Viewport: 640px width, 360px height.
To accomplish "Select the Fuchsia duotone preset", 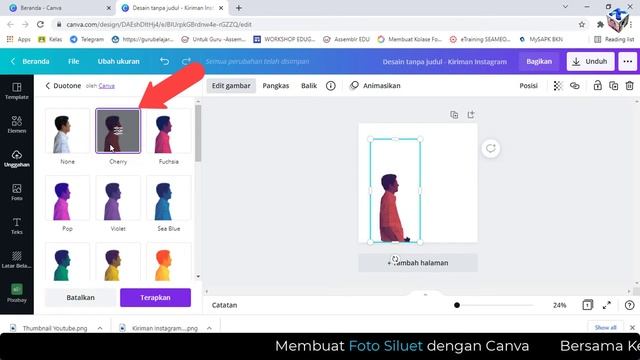I will 169,131.
